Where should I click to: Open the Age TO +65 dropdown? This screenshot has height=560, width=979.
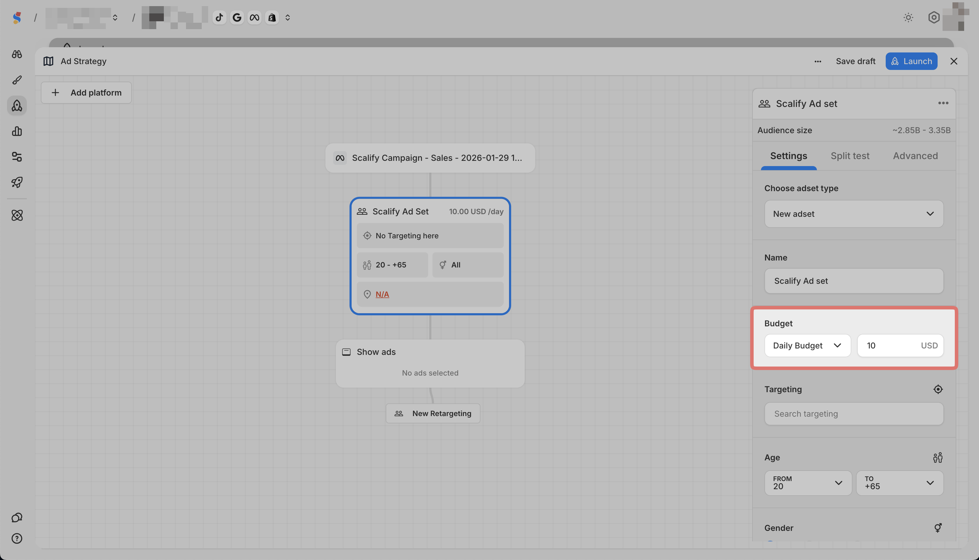[899, 483]
